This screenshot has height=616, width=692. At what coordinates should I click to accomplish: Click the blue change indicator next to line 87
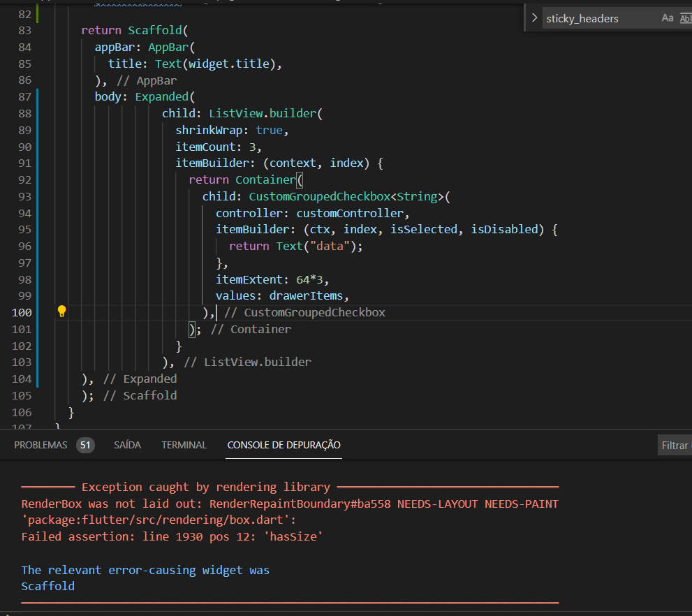coord(36,96)
